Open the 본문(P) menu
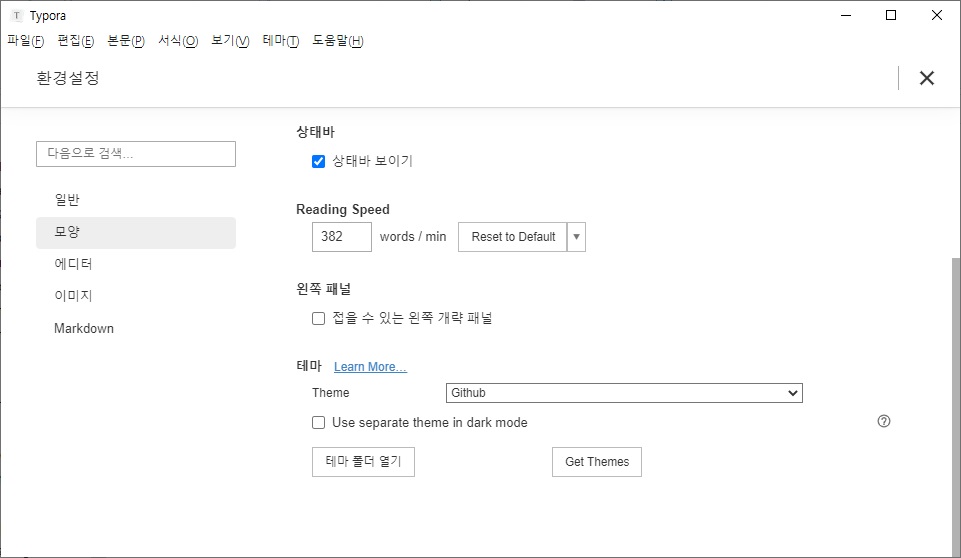Image resolution: width=961 pixels, height=558 pixels. pyautogui.click(x=126, y=41)
